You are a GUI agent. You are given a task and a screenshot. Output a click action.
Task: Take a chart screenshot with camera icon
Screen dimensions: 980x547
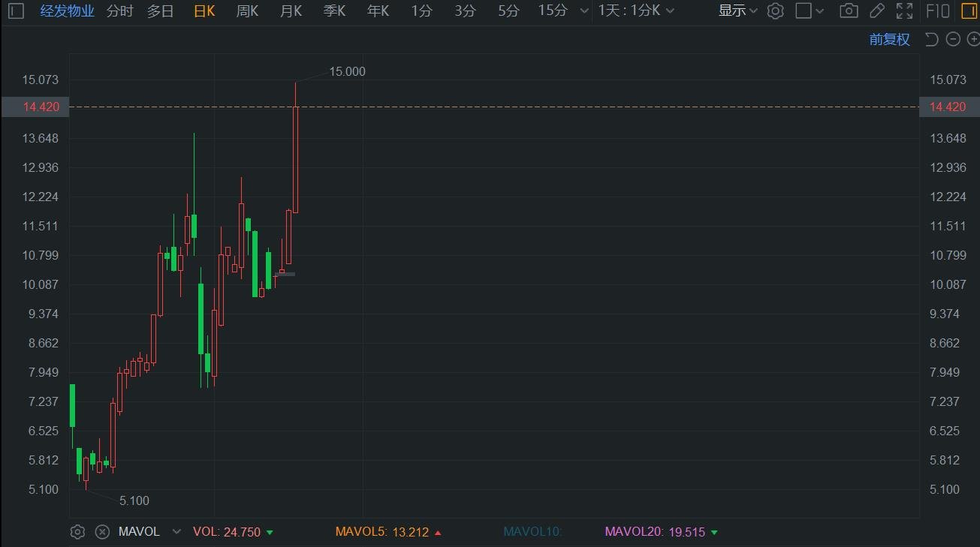[x=849, y=11]
